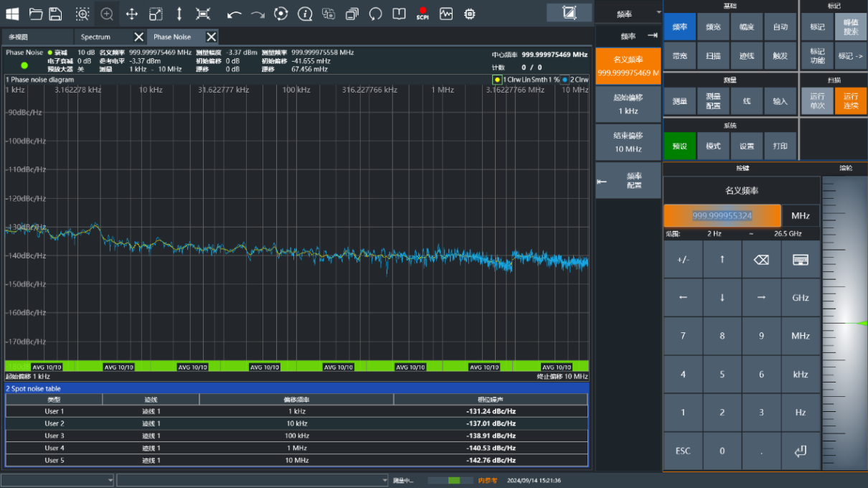This screenshot has width=868, height=488.
Task: Open the book help manual icon
Action: [400, 14]
